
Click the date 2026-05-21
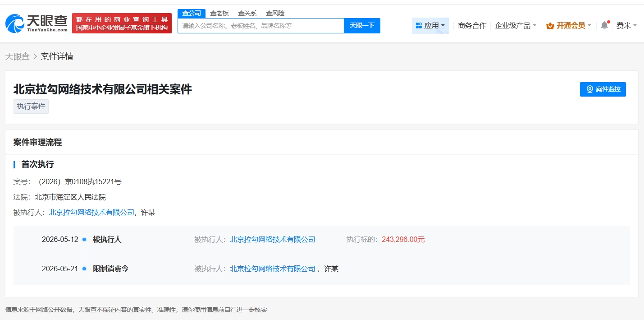(x=60, y=269)
